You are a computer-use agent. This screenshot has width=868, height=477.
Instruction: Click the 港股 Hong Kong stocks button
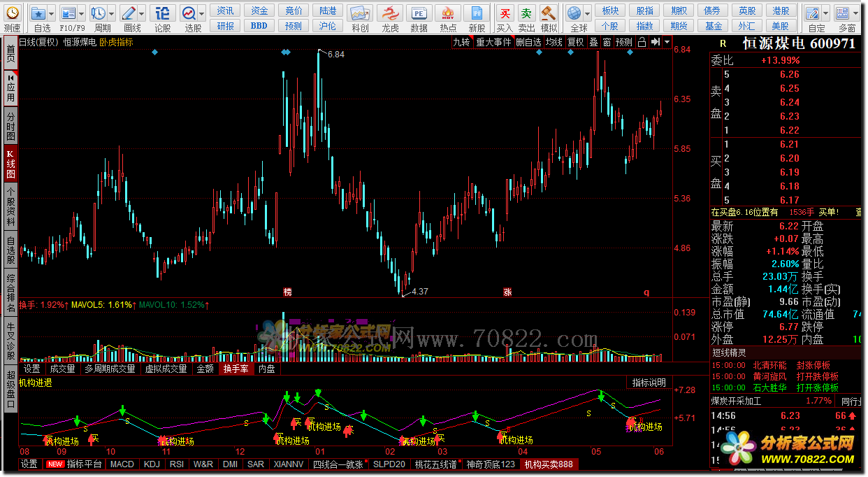point(781,10)
